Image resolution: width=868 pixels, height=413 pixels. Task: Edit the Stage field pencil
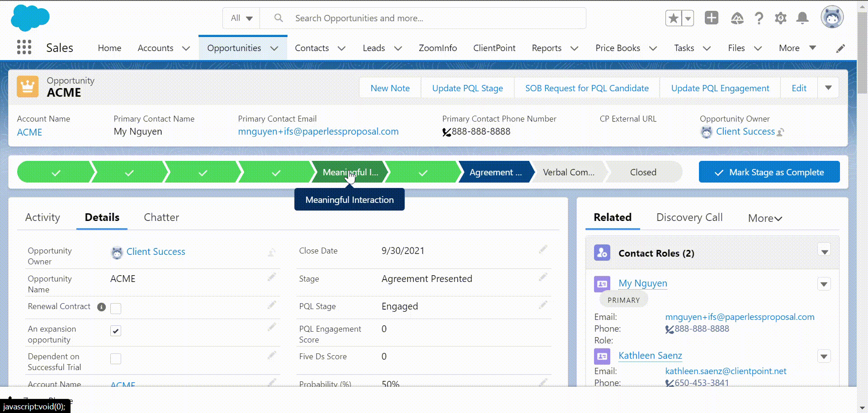(x=543, y=277)
